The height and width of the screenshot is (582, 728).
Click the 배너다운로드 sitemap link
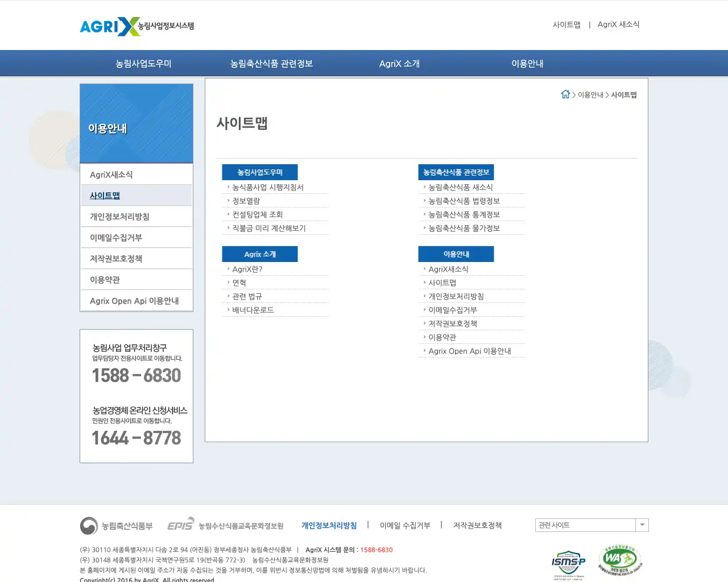click(x=253, y=310)
